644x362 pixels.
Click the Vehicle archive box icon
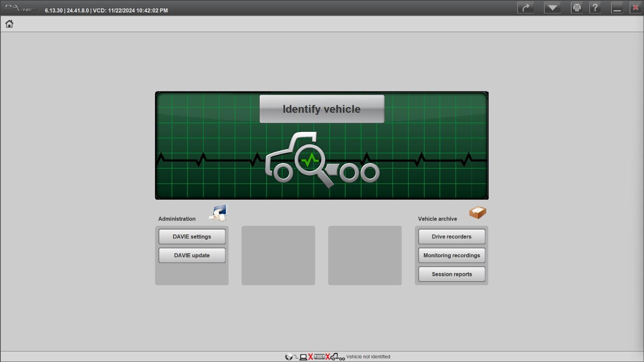478,212
